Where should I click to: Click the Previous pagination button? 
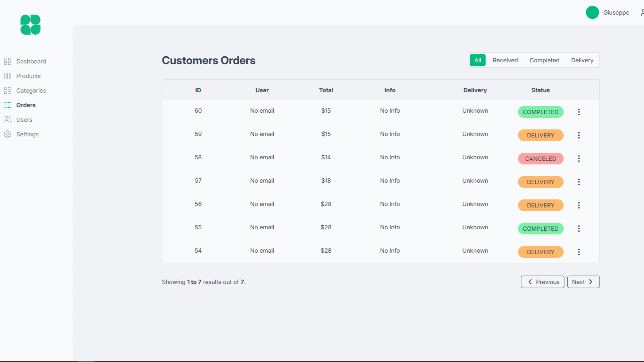pos(543,282)
